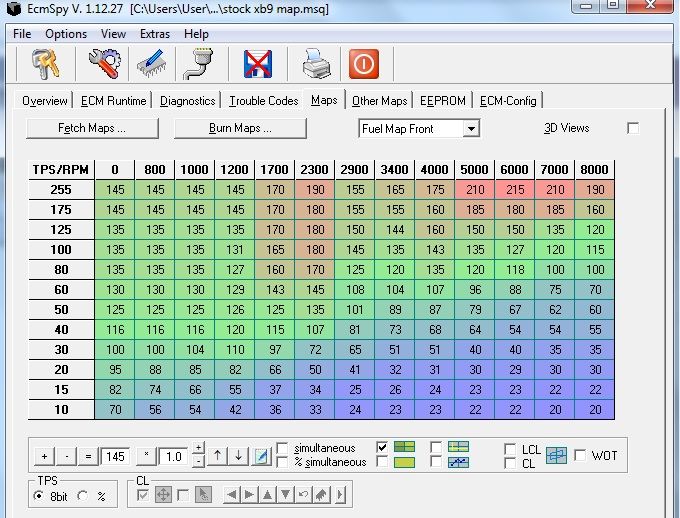The width and height of the screenshot is (680, 518).
Task: Switch to the ECM-Config tab
Action: pos(508,101)
